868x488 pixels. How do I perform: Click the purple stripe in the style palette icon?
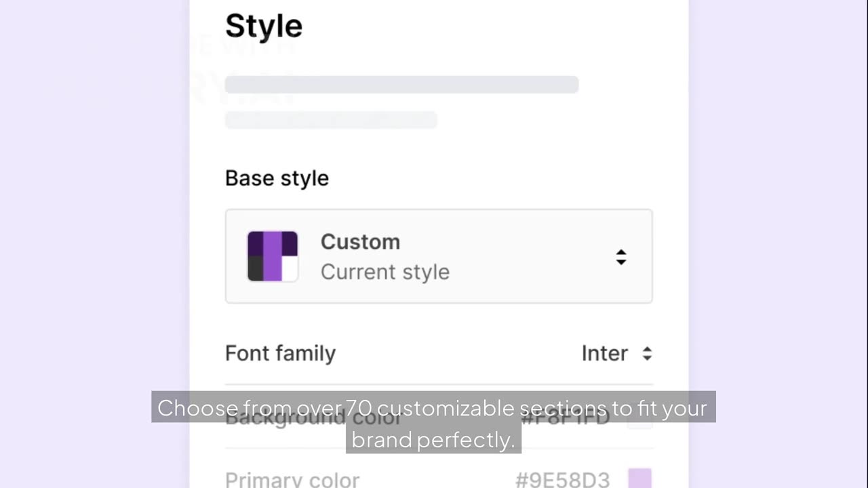(272, 256)
